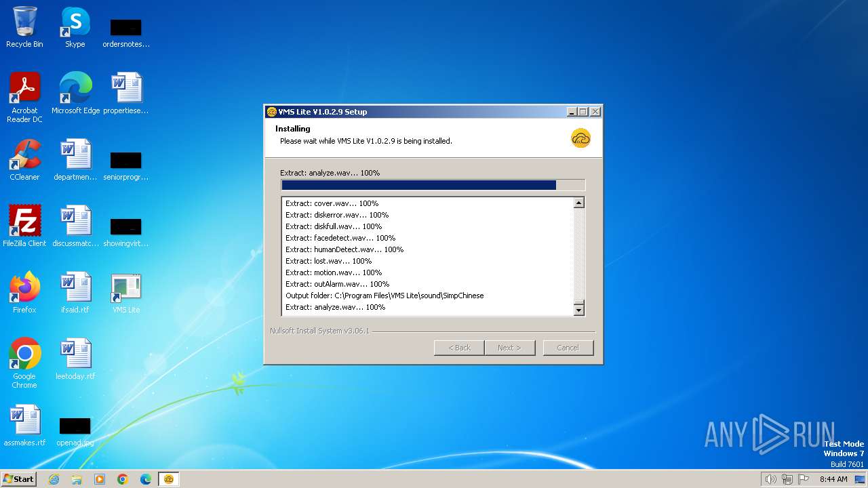The height and width of the screenshot is (488, 868).
Task: Click the disabled Next button
Action: [x=510, y=348]
